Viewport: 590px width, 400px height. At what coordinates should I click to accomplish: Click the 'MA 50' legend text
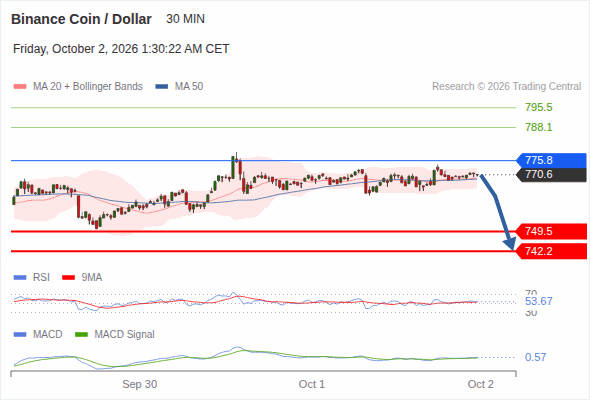click(x=189, y=87)
